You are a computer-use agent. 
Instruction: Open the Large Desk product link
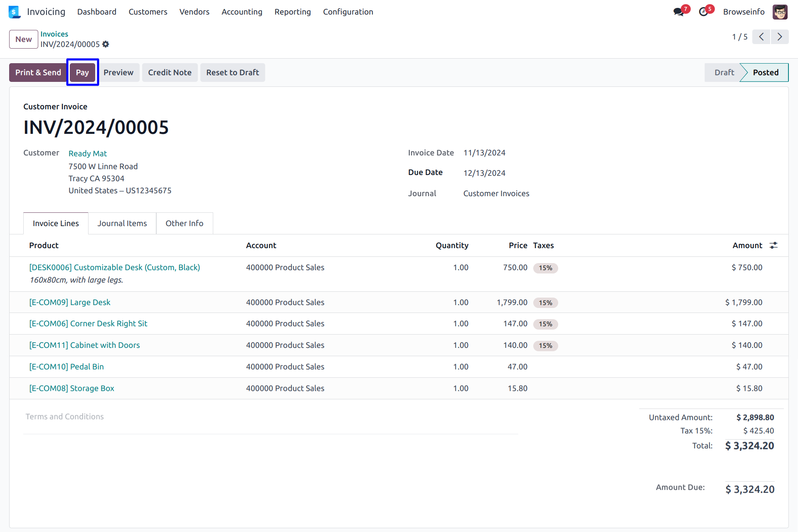click(69, 303)
